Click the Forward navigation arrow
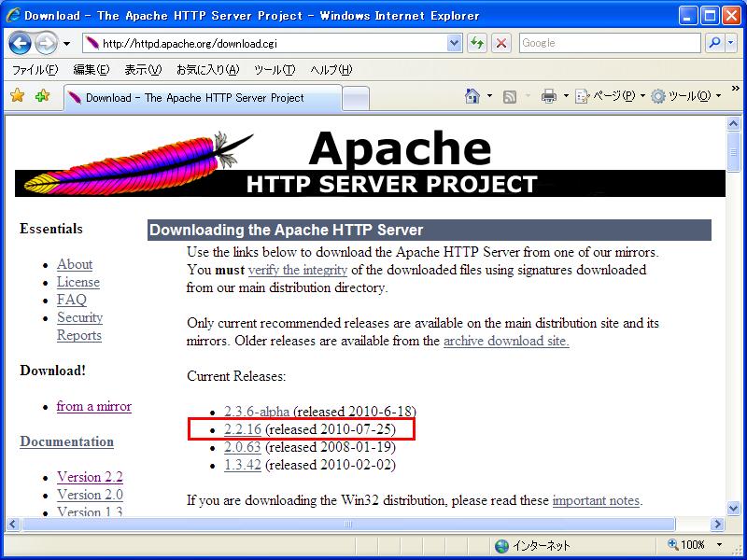The image size is (747, 560). tap(46, 43)
